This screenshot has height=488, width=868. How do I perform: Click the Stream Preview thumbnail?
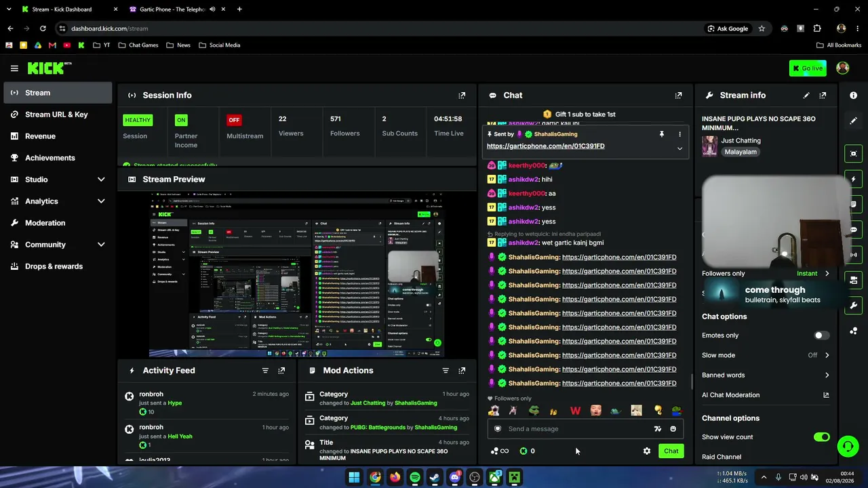[x=297, y=274]
